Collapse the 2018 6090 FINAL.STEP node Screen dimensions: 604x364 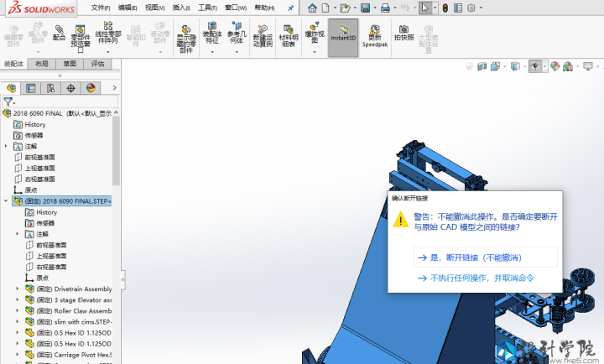6,201
